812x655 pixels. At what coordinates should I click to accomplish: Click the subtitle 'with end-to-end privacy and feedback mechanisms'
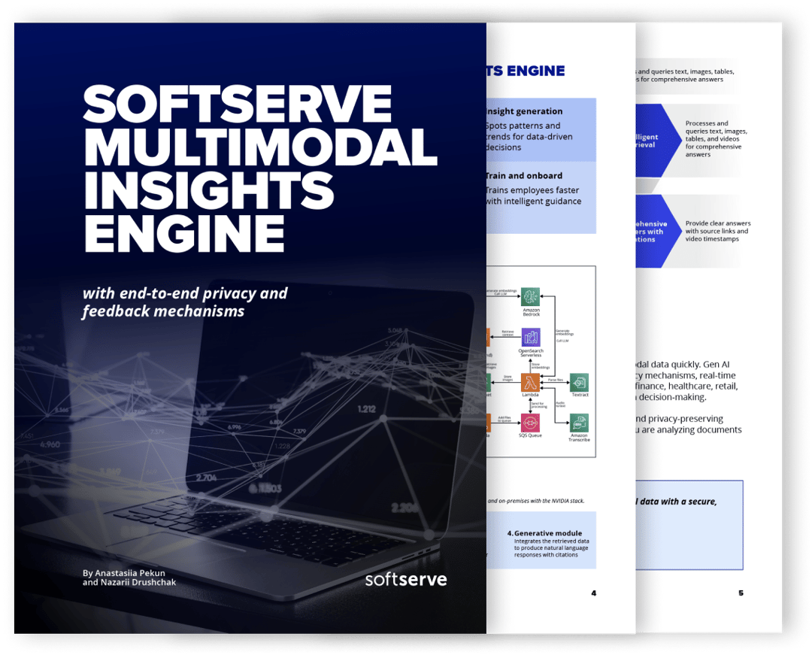185,302
